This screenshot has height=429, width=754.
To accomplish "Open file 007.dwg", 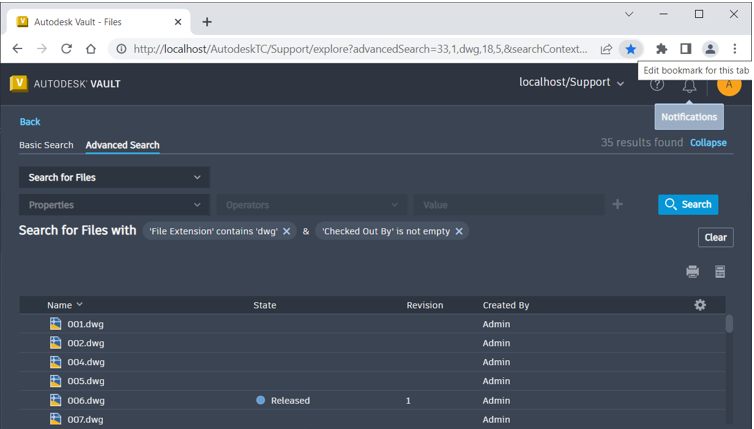I will click(x=86, y=419).
